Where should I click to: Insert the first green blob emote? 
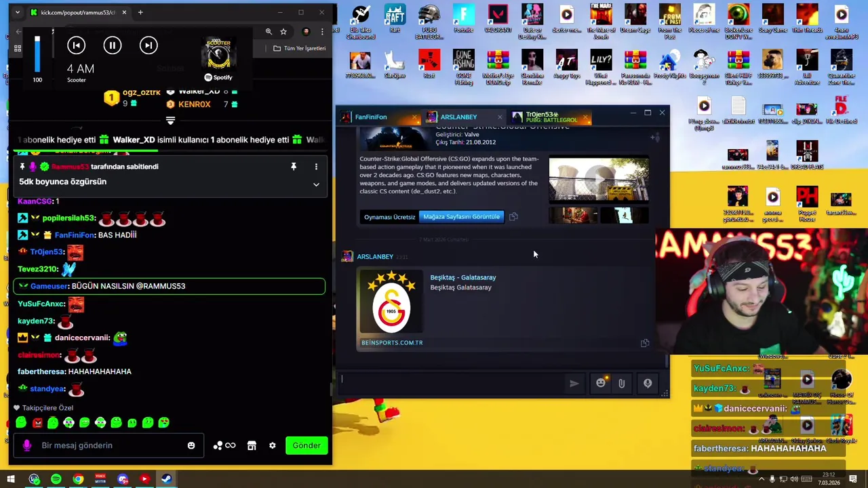(x=21, y=423)
